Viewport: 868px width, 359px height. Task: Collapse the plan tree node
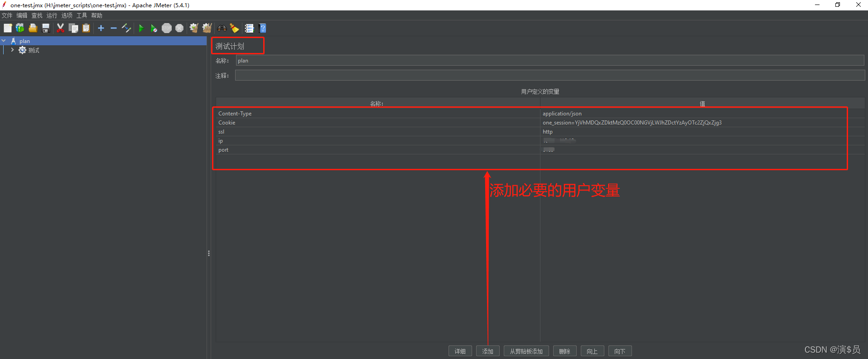[4, 41]
